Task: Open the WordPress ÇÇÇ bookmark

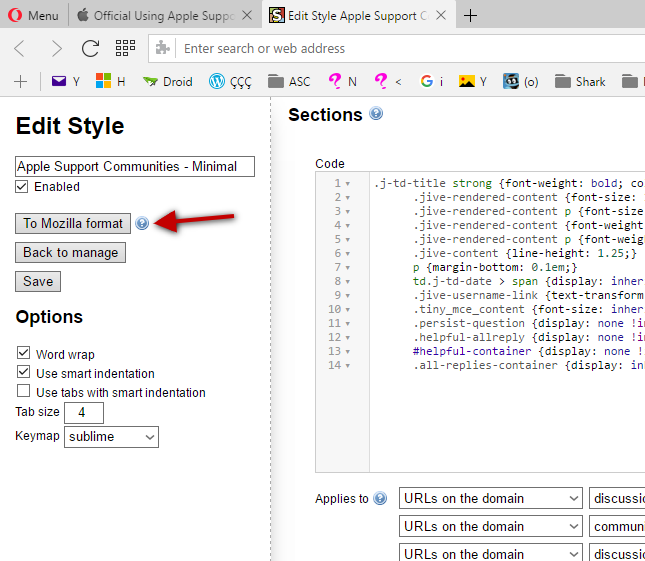Action: pyautogui.click(x=230, y=81)
